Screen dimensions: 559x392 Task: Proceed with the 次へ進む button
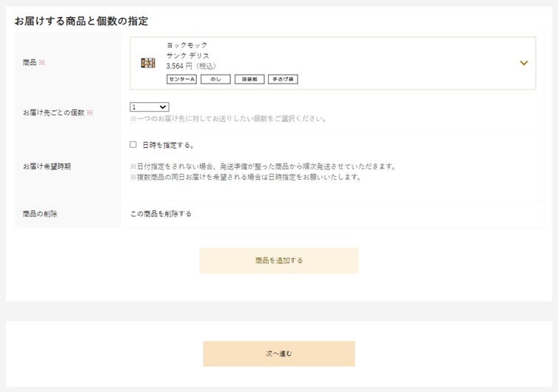279,354
